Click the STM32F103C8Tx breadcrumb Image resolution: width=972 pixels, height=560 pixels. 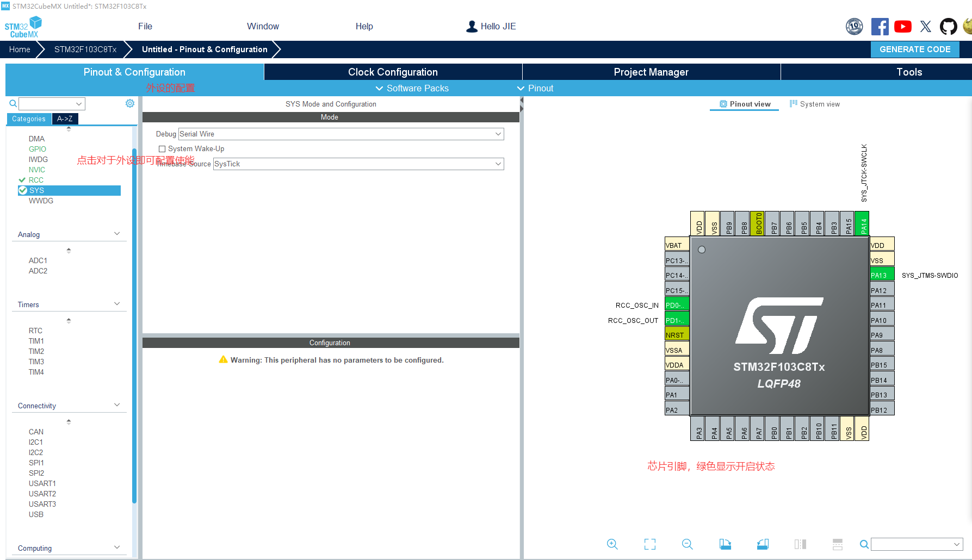tap(85, 49)
